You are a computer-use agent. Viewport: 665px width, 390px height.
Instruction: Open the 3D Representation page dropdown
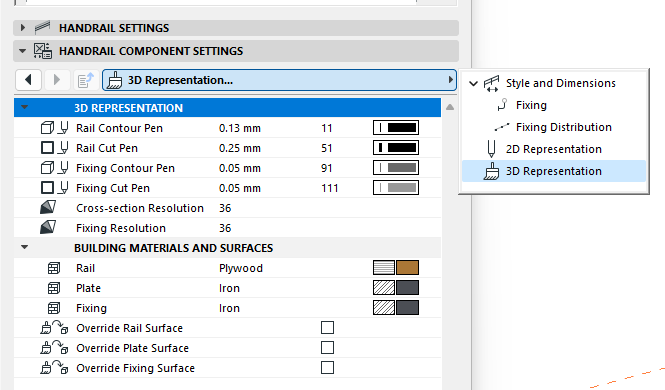[x=279, y=80]
